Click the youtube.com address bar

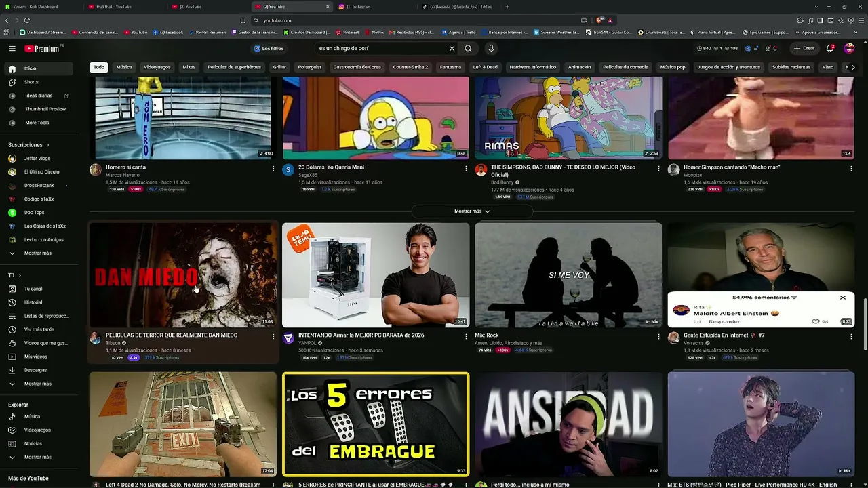pos(414,20)
